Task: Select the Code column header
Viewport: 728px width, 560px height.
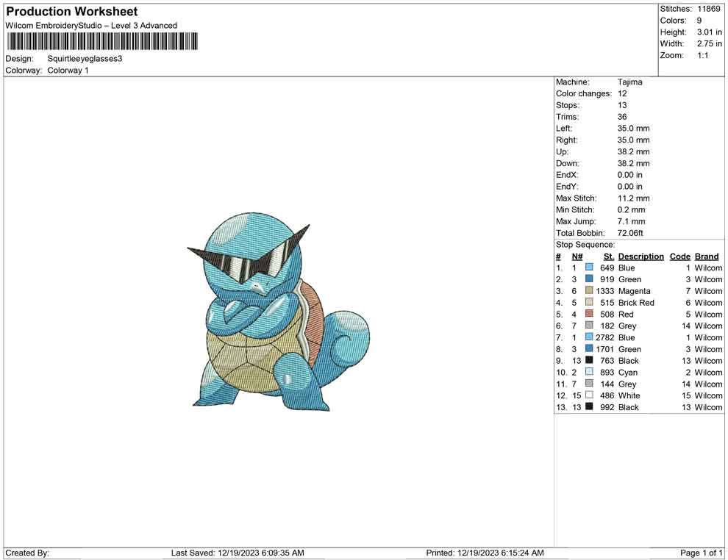Action: click(x=679, y=256)
